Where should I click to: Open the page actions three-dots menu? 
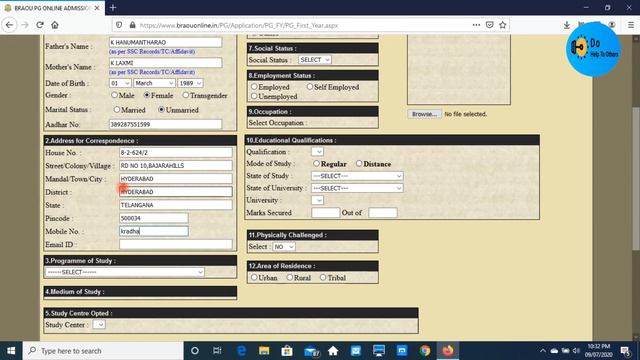476,25
